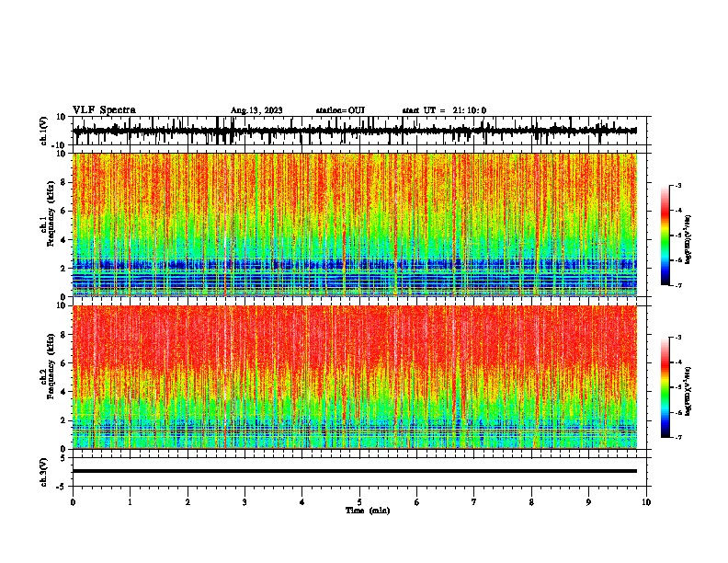
Task: Click the ch.1 spectrogram color scale bar
Action: pyautogui.click(x=665, y=236)
